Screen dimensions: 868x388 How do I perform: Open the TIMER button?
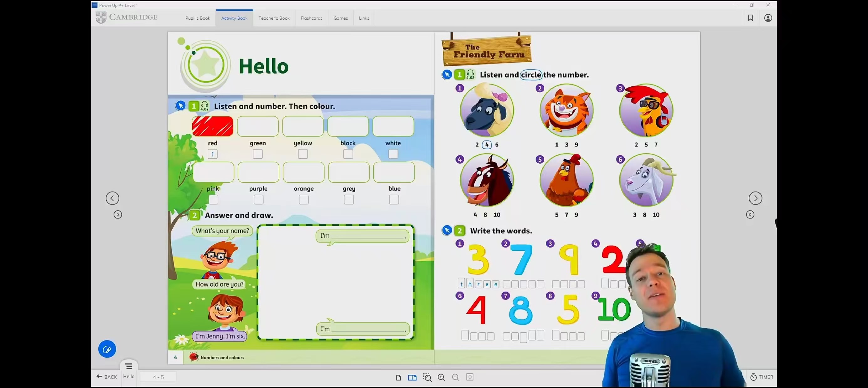[x=762, y=377]
